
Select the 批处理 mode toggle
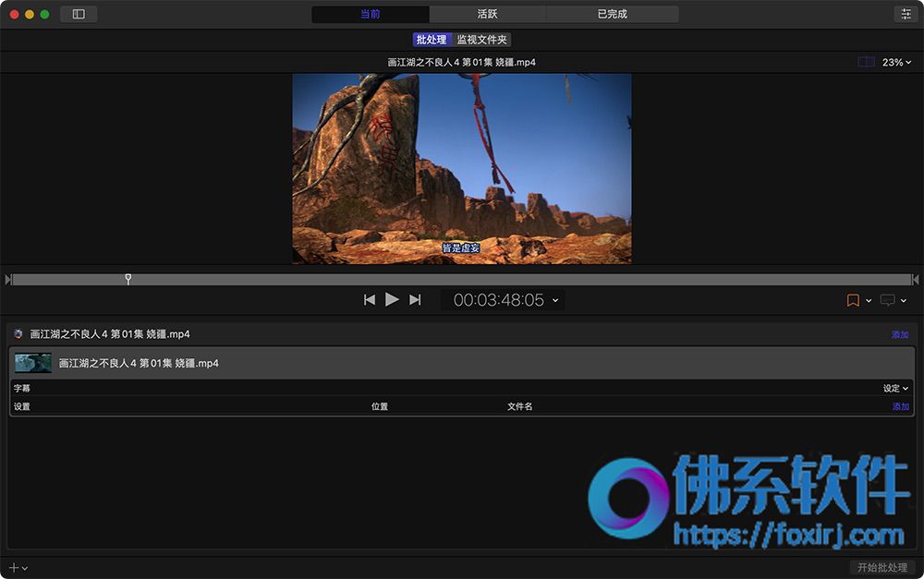[432, 40]
